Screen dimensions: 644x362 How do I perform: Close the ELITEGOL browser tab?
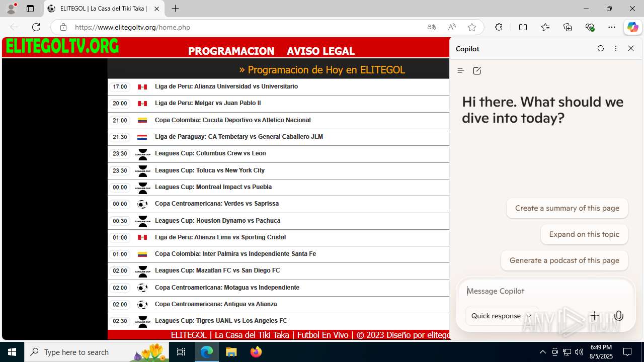(157, 9)
